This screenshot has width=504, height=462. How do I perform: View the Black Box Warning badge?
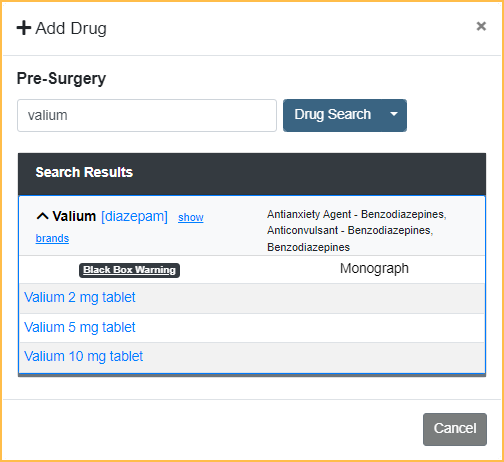[x=129, y=270]
